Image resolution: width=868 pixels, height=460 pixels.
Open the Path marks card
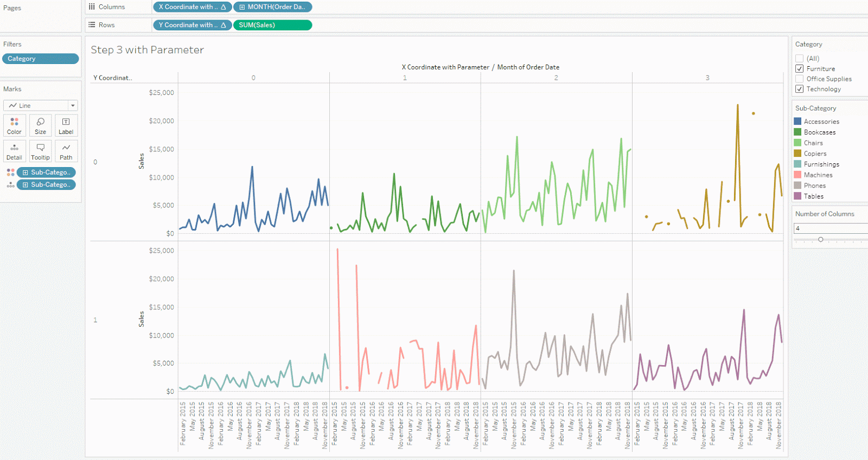pos(66,151)
